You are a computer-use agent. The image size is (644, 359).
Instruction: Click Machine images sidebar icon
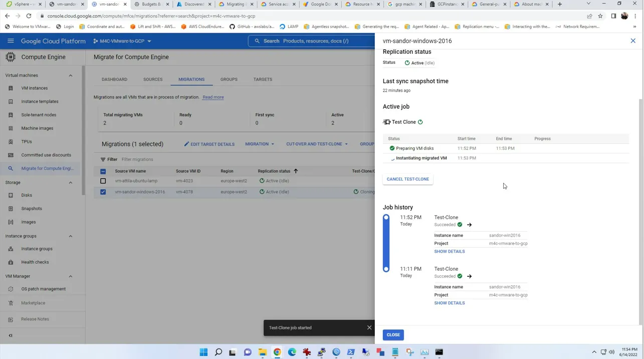point(11,128)
